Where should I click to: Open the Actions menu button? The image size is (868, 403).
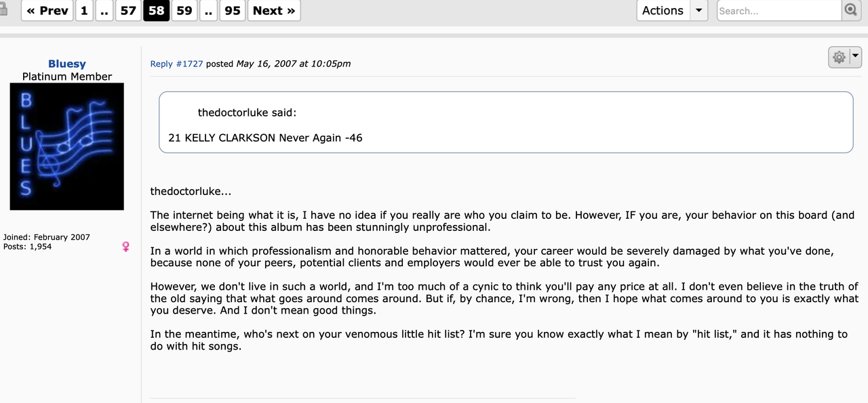(663, 10)
